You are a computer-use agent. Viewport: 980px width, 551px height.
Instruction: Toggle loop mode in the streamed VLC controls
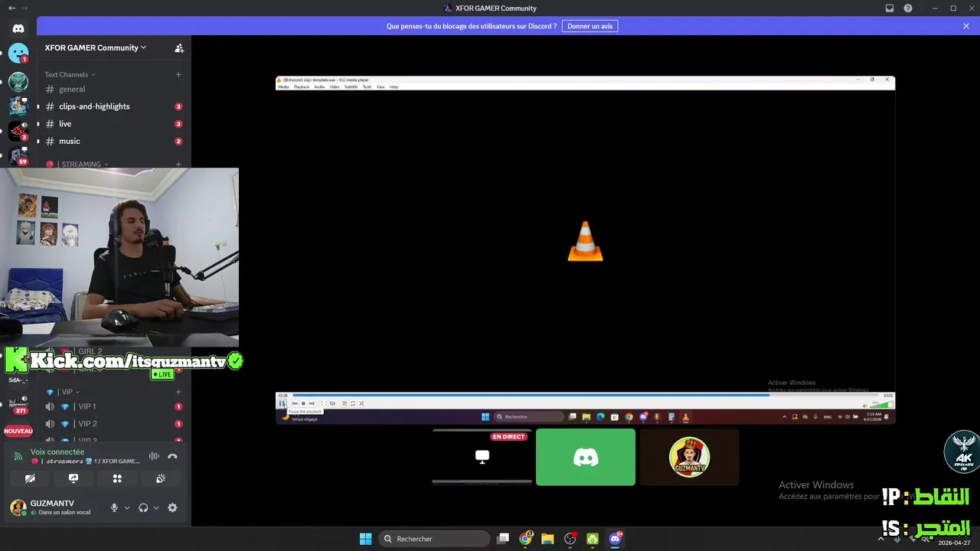(353, 403)
